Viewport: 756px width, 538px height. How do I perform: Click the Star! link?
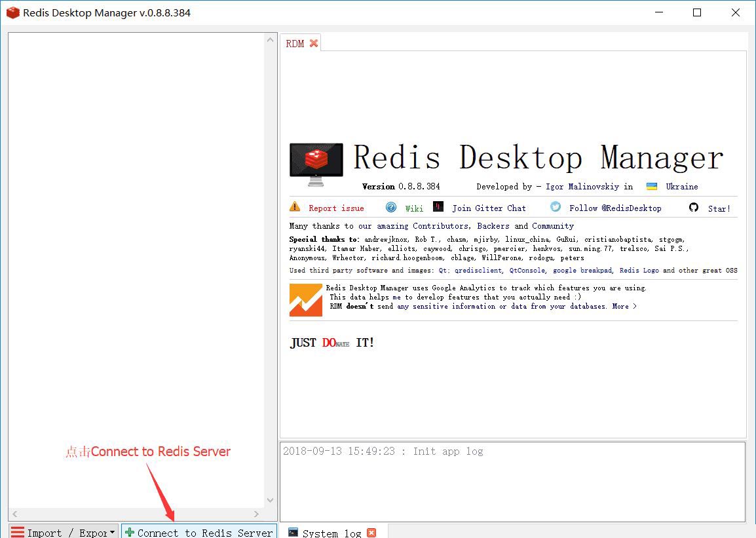[719, 209]
